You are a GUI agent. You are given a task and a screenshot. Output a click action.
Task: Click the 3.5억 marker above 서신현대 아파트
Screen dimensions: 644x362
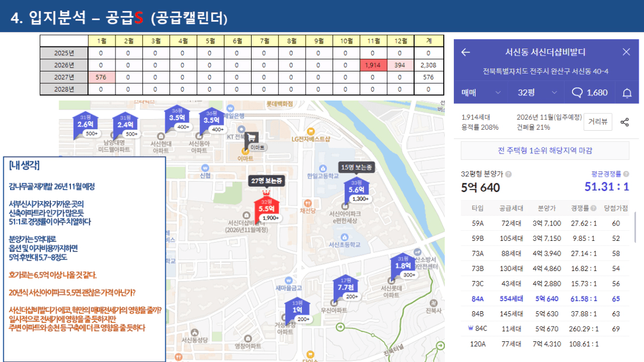pyautogui.click(x=177, y=118)
